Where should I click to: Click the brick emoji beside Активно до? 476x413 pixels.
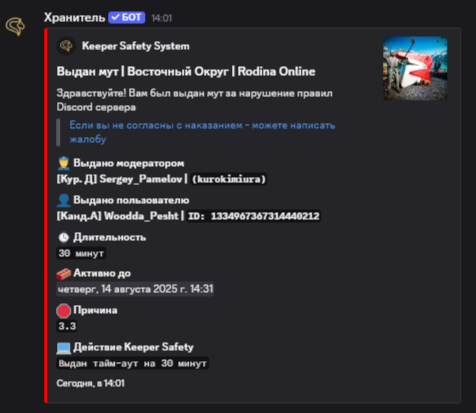click(x=63, y=273)
